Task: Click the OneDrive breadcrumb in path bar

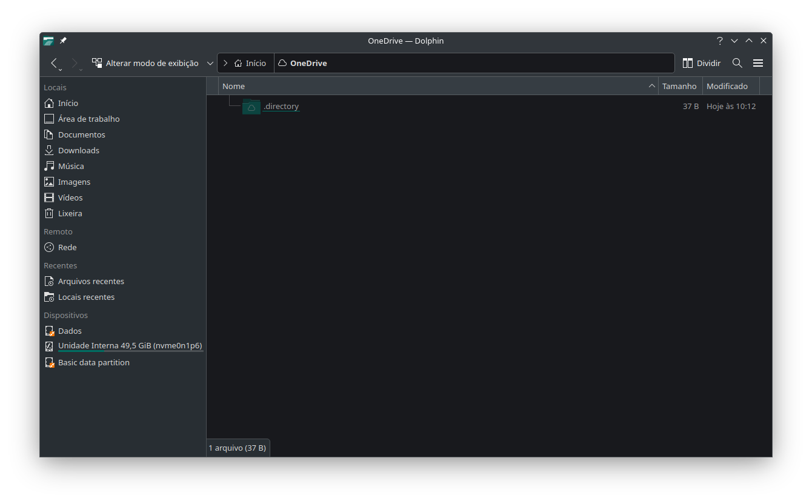Action: [x=302, y=63]
